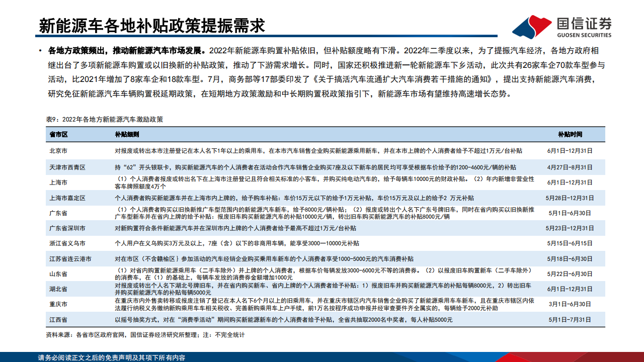The height and width of the screenshot is (362, 644).
Task: Select the 湖北省 row label
Action: [x=59, y=289]
